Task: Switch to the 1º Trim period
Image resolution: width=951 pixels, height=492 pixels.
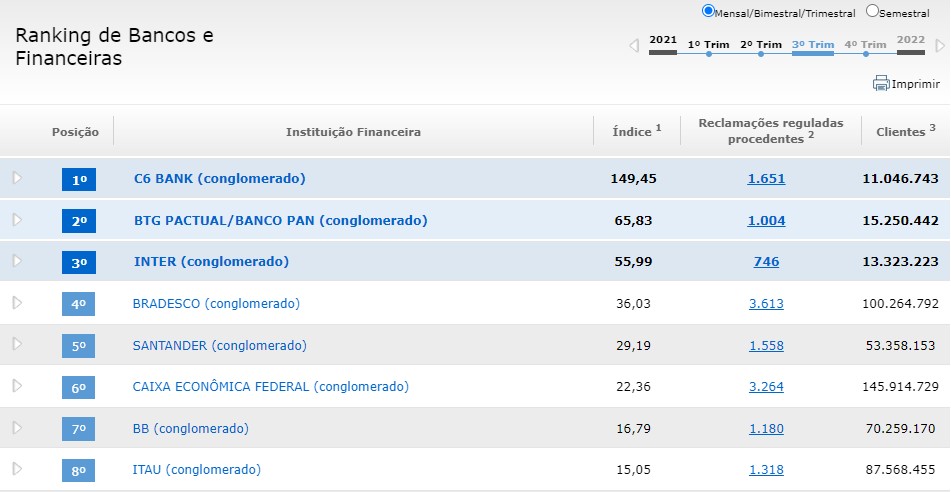Action: (x=709, y=45)
